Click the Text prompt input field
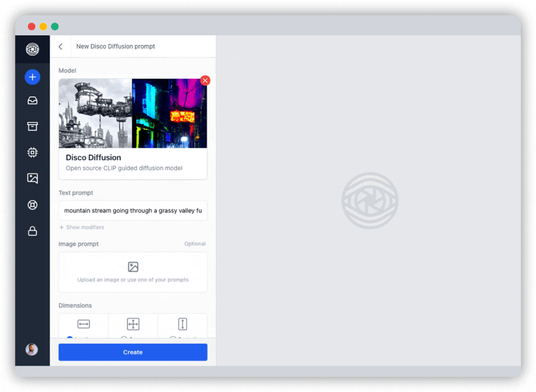Screen dimensions: 536x392 [133, 210]
